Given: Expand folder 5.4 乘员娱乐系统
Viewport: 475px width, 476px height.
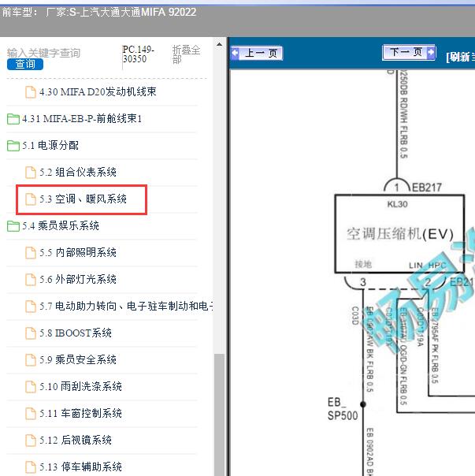Looking at the screenshot, I should [61, 225].
